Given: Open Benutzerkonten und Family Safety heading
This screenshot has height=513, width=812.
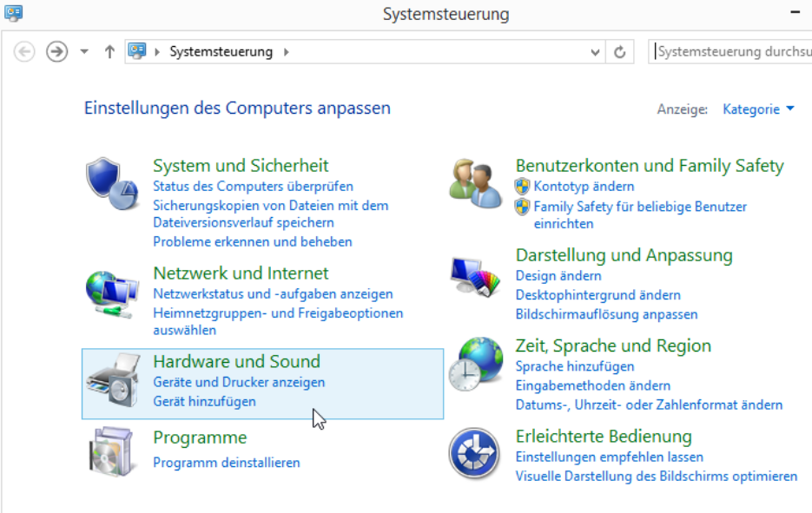Looking at the screenshot, I should coord(650,166).
